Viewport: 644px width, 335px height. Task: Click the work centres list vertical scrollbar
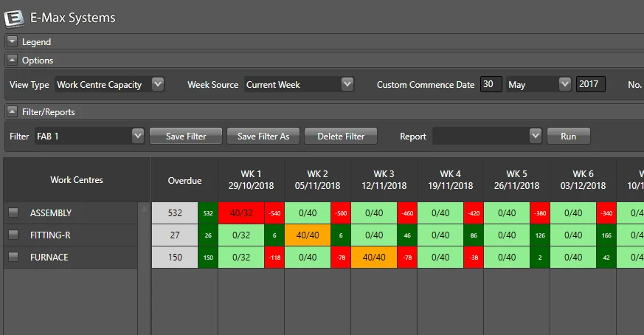pos(144,268)
